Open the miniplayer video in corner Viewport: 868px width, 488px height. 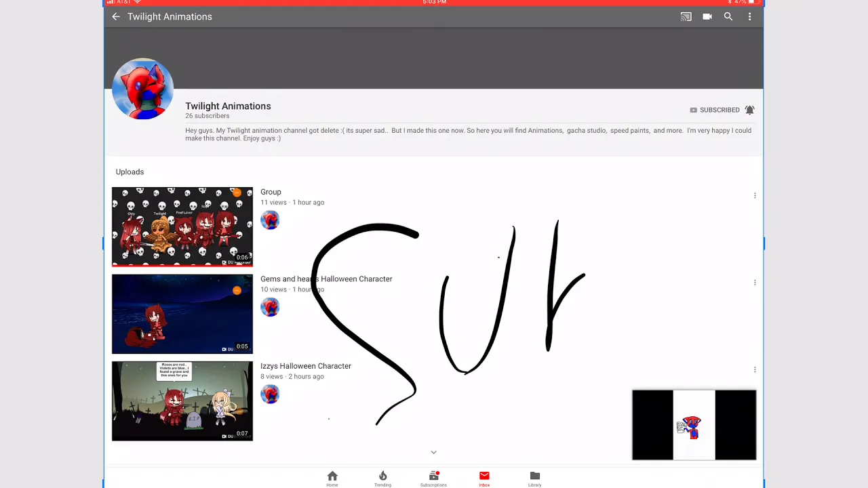point(694,425)
